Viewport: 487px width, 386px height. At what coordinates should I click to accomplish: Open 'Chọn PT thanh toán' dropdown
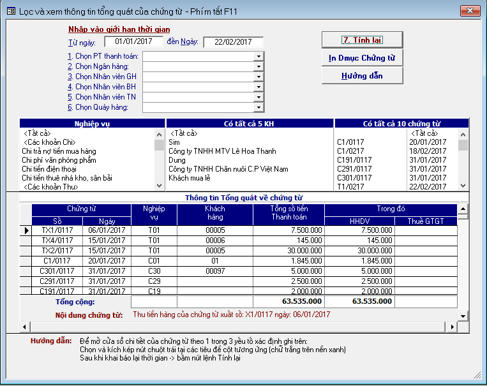pyautogui.click(x=259, y=56)
